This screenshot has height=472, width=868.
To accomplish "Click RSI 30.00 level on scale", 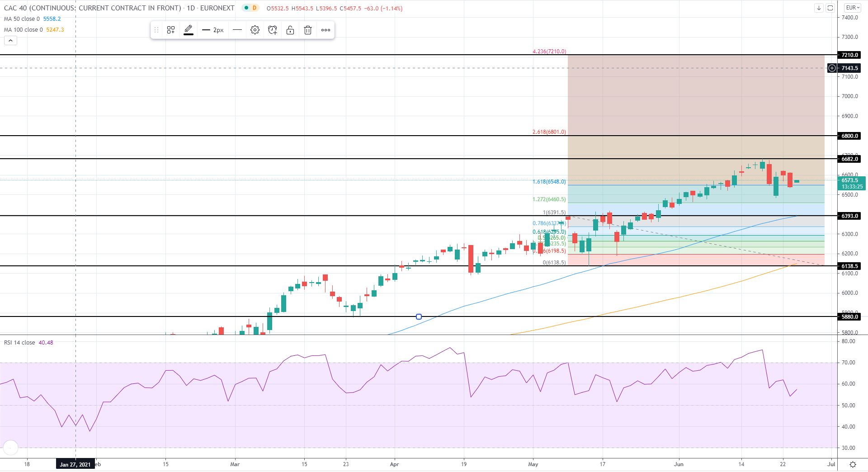I will coord(849,448).
